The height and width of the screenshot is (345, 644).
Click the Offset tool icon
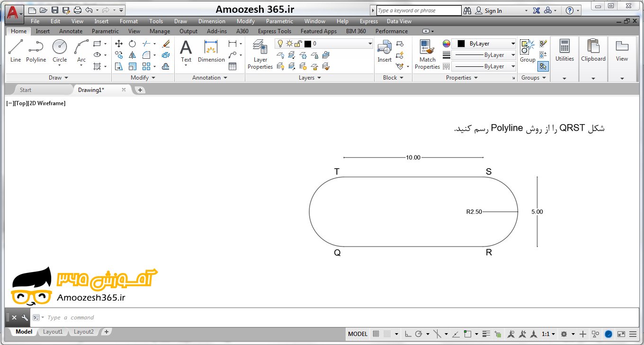coord(166,66)
